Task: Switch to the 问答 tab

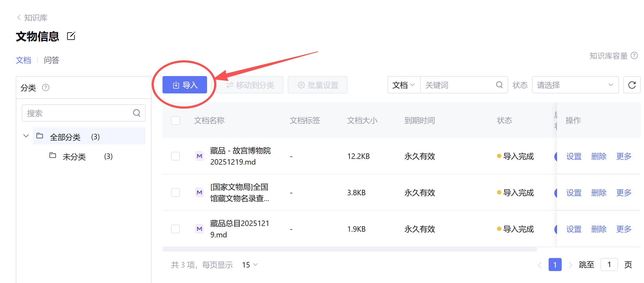Action: click(x=51, y=60)
